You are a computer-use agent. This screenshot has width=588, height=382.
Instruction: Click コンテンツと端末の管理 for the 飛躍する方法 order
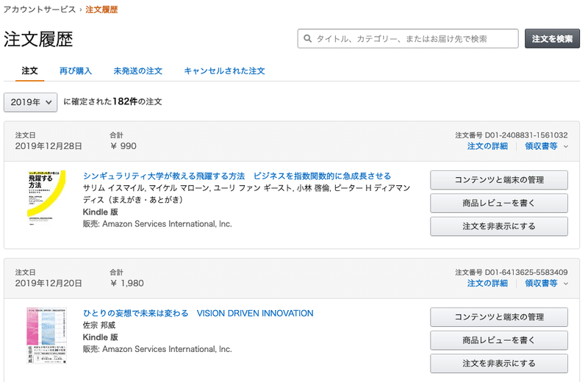click(x=499, y=180)
